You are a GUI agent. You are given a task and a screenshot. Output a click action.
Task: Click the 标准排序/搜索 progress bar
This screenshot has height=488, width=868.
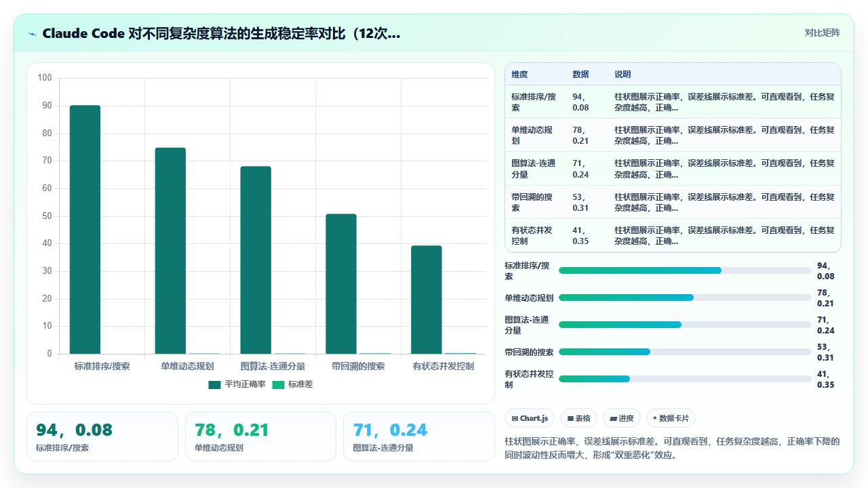point(685,270)
